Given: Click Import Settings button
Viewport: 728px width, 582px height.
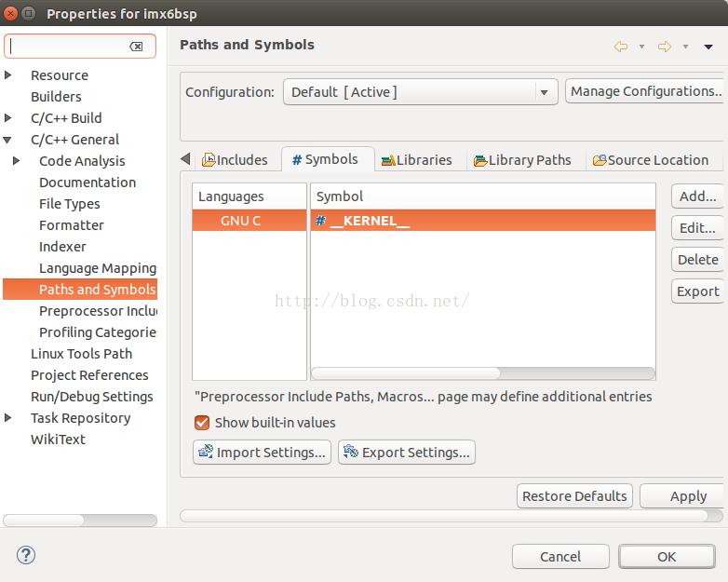Looking at the screenshot, I should (x=261, y=453).
